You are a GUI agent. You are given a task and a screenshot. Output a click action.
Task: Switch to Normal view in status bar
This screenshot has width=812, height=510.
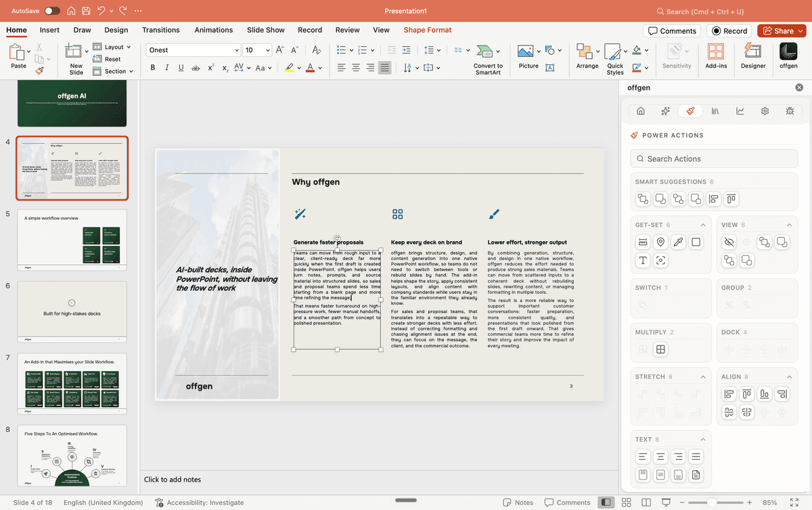click(x=606, y=503)
